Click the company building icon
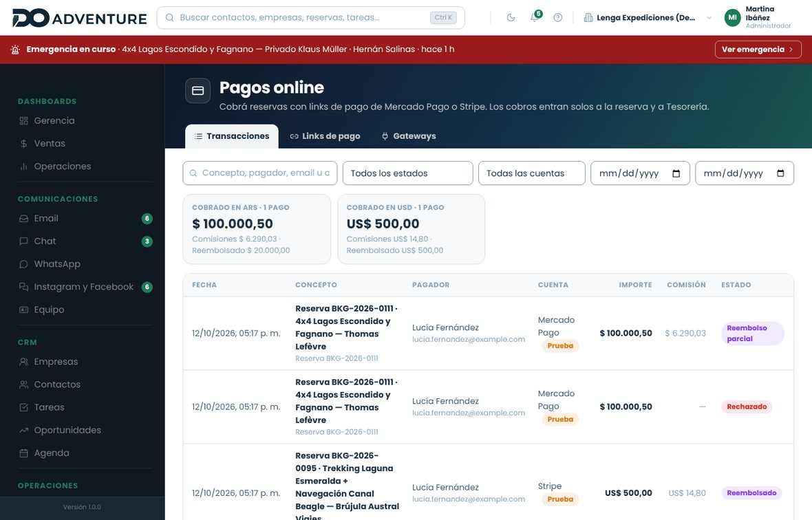This screenshot has height=520, width=812. pyautogui.click(x=588, y=18)
